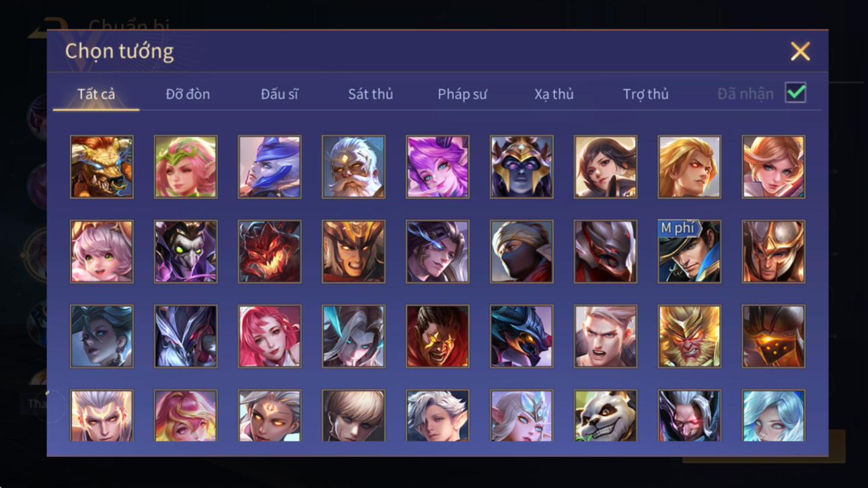Image resolution: width=868 pixels, height=488 pixels.
Task: Select the panda hero portrait
Action: click(x=605, y=415)
